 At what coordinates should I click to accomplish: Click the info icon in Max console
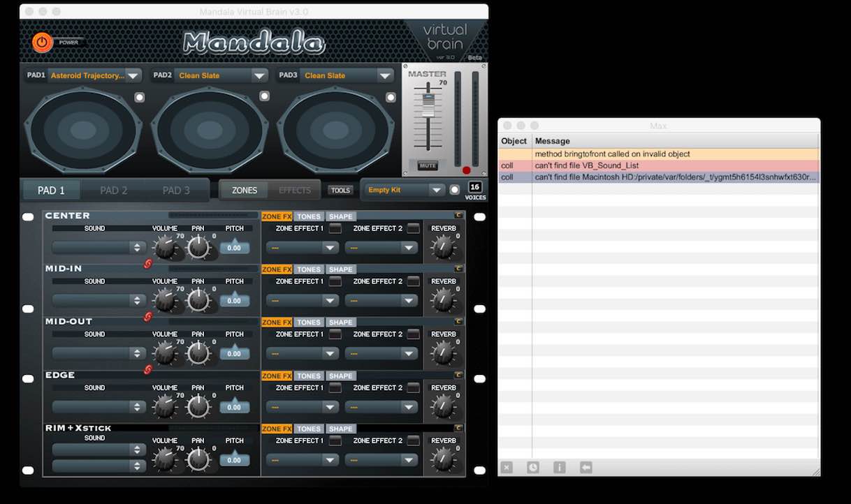559,468
